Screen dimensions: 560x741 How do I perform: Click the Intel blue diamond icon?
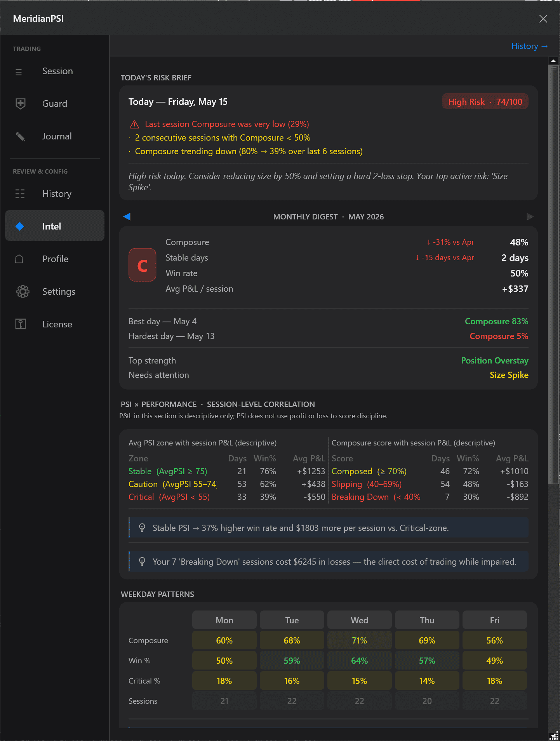click(20, 226)
